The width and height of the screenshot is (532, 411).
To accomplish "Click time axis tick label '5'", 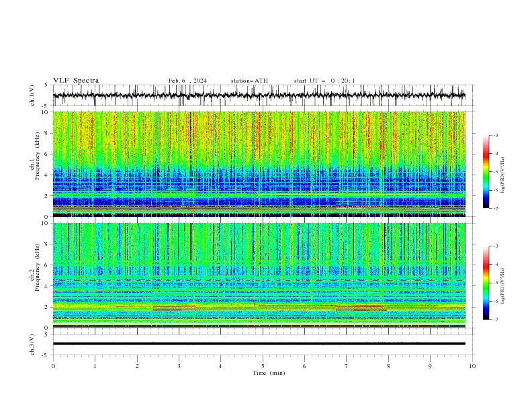I will (x=263, y=366).
